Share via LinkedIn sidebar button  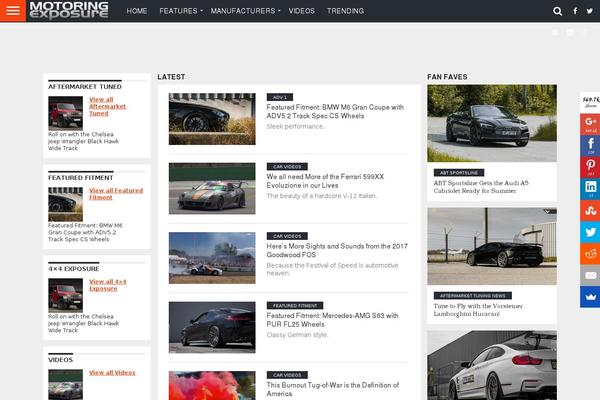tap(590, 189)
